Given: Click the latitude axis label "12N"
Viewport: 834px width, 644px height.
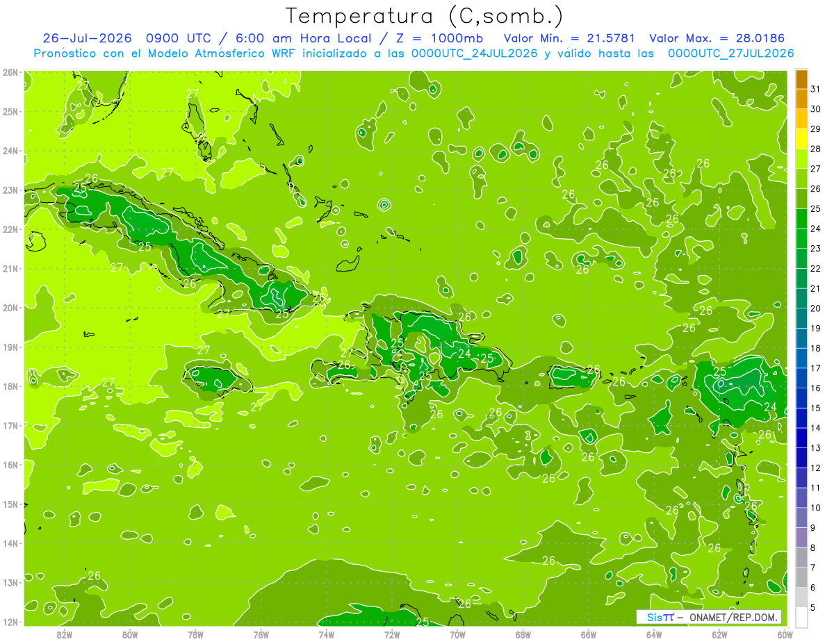Looking at the screenshot, I should (x=10, y=622).
